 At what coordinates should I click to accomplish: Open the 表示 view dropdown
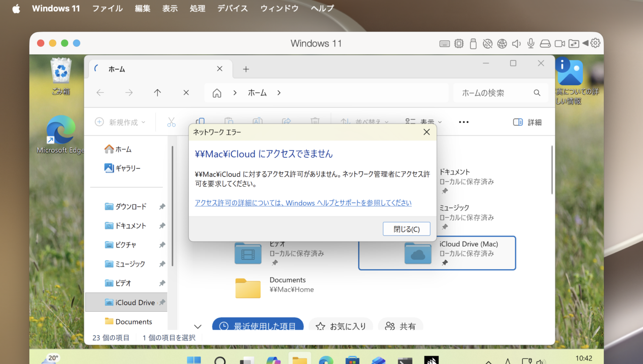point(423,122)
